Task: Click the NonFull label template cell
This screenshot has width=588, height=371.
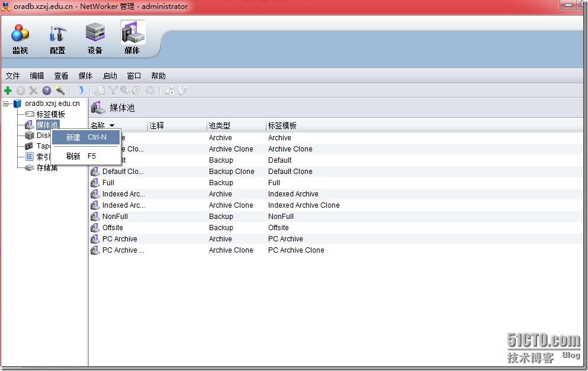Action: 281,217
